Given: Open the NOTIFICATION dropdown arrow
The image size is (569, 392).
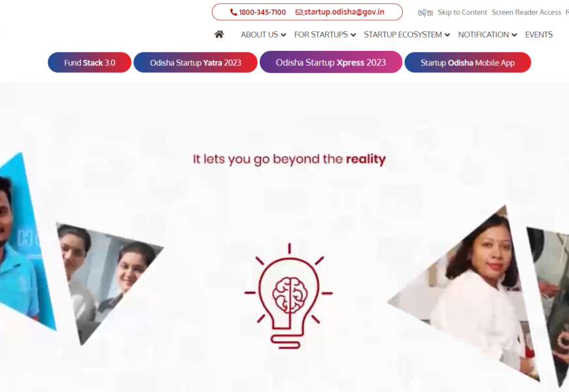Looking at the screenshot, I should pos(514,35).
